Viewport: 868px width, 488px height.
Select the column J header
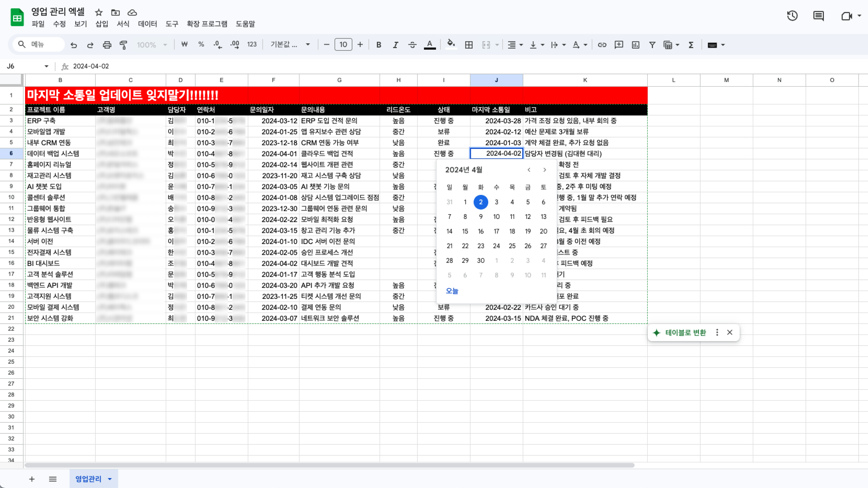[496, 80]
